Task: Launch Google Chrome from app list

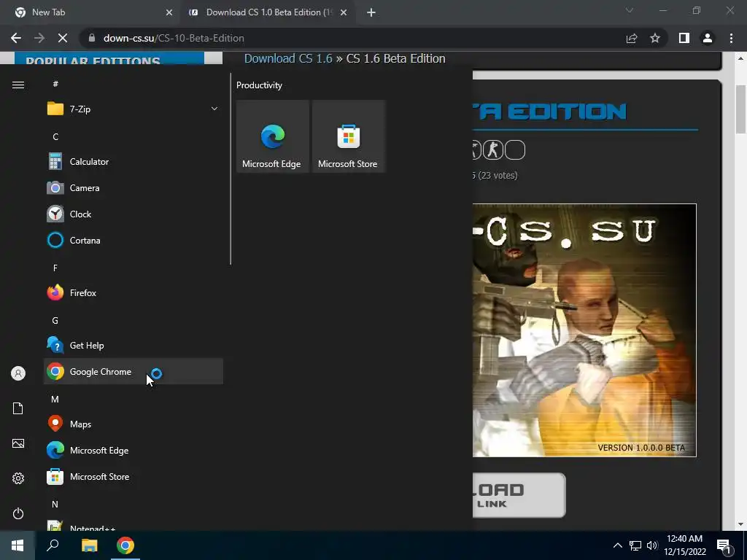Action: 133,371
